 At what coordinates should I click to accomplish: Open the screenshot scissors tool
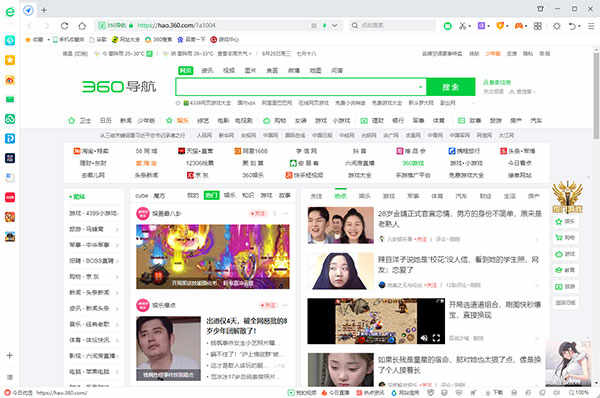click(463, 26)
